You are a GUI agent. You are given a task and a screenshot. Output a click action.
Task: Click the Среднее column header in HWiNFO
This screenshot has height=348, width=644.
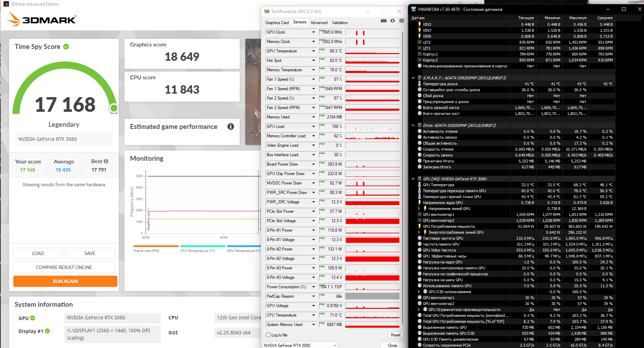point(602,18)
